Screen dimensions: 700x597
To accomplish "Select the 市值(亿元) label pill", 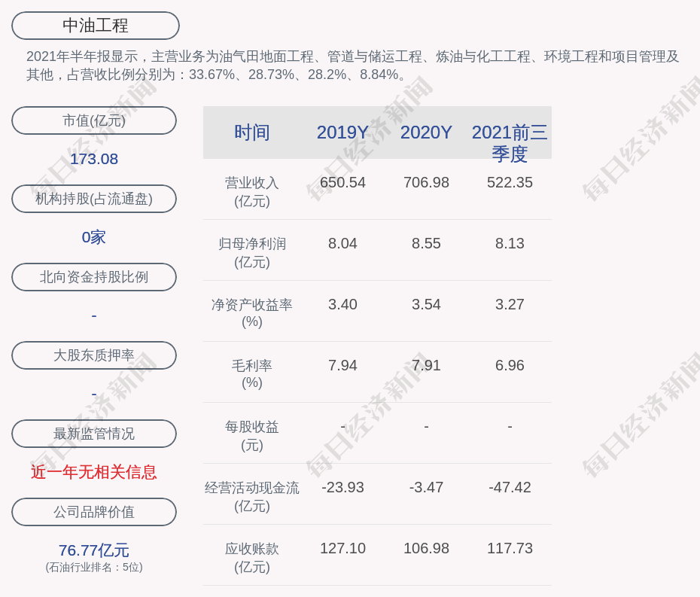I will point(94,120).
